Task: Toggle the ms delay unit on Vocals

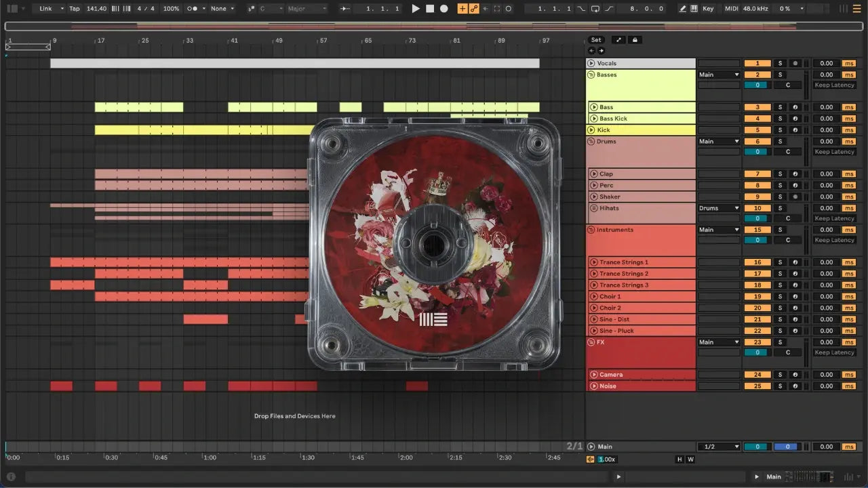Action: [x=849, y=63]
